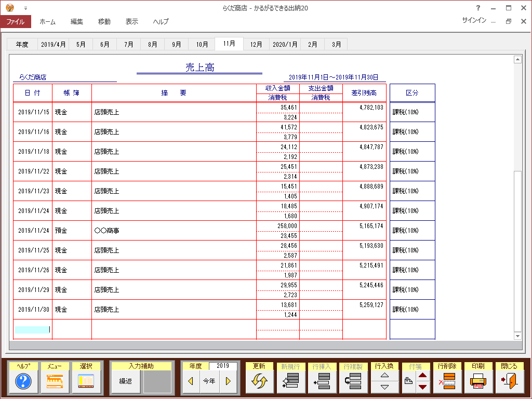The width and height of the screenshot is (532, 399).
Task: Go to next year with right arrow
Action: click(228, 381)
